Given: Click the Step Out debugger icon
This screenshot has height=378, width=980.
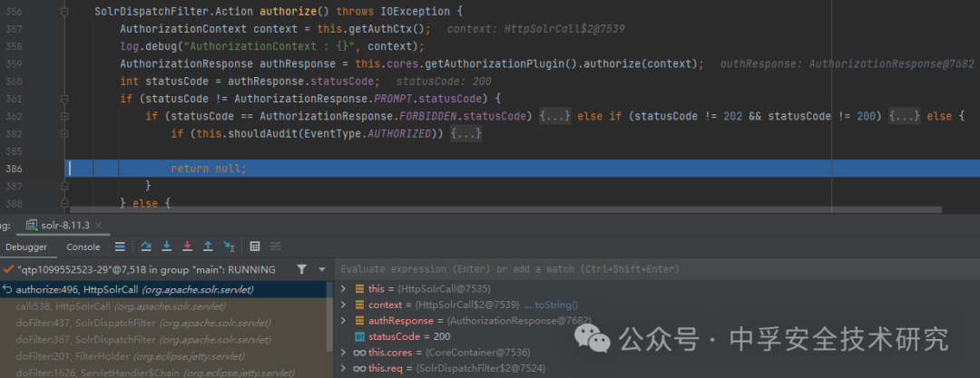Looking at the screenshot, I should coord(208,247).
